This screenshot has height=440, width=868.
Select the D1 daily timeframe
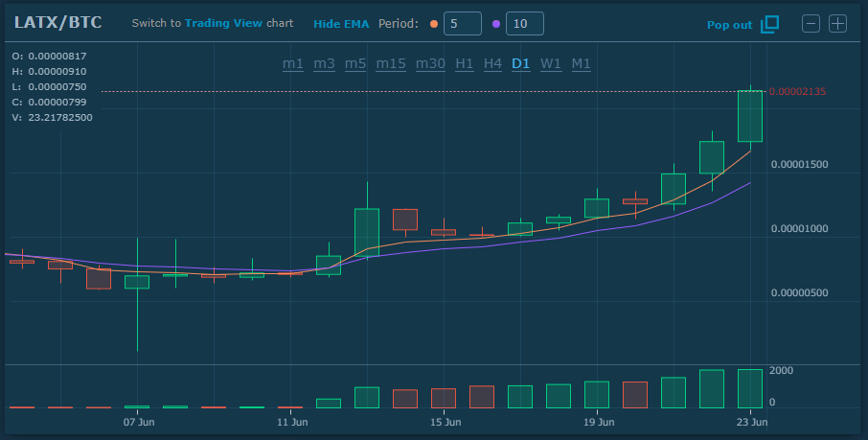(x=521, y=63)
